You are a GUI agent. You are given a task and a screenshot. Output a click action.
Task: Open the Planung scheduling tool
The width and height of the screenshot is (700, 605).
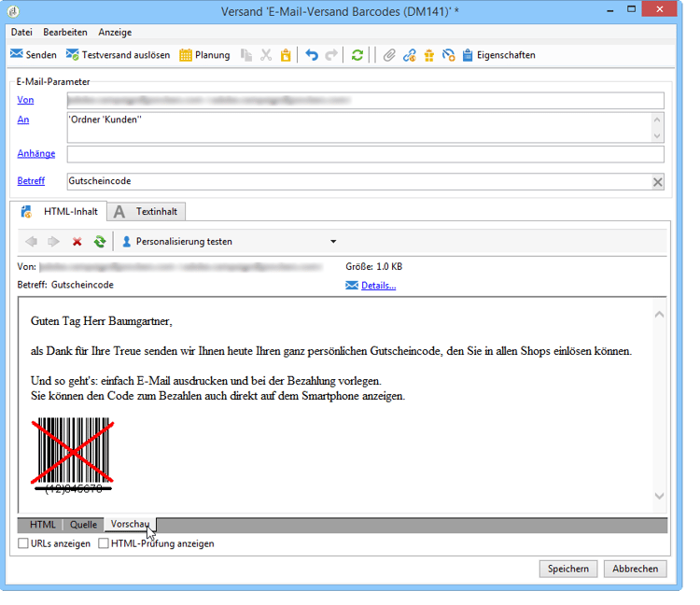204,55
